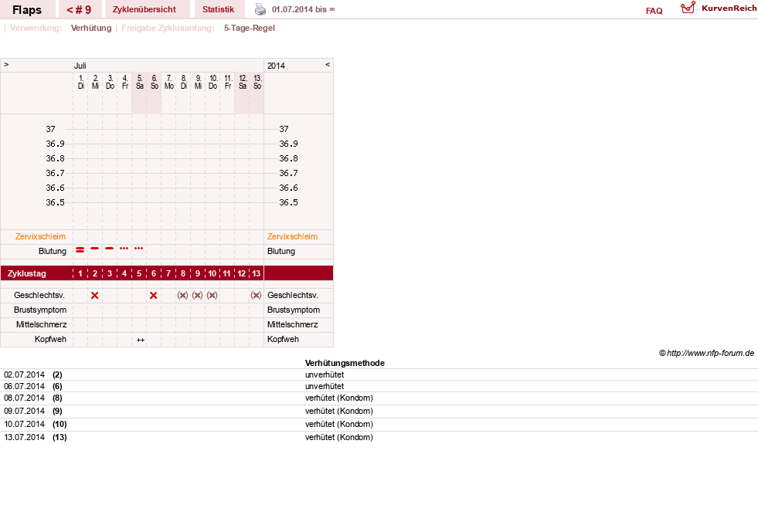Click heavy bleeding mark on day 1
Image resolution: width=758 pixels, height=532 pixels.
tap(80, 250)
